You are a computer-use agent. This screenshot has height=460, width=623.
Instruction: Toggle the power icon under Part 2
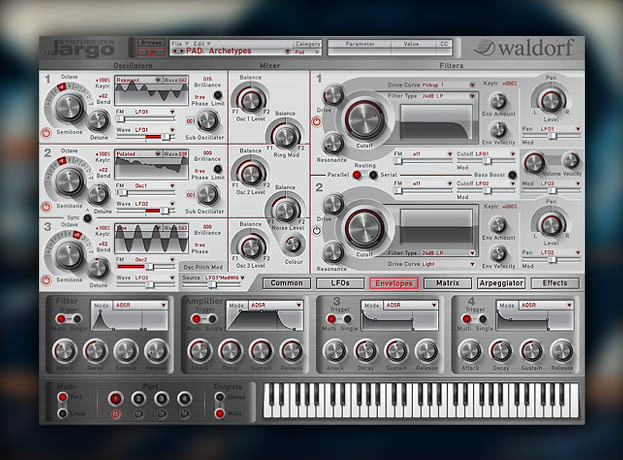coord(138,414)
